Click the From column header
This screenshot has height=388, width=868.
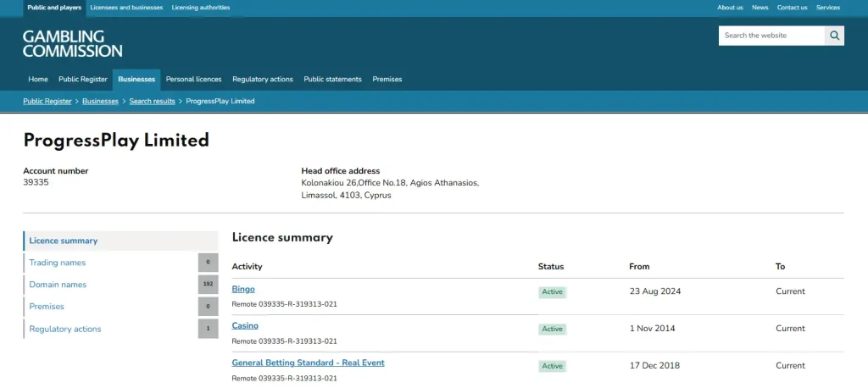click(x=639, y=267)
